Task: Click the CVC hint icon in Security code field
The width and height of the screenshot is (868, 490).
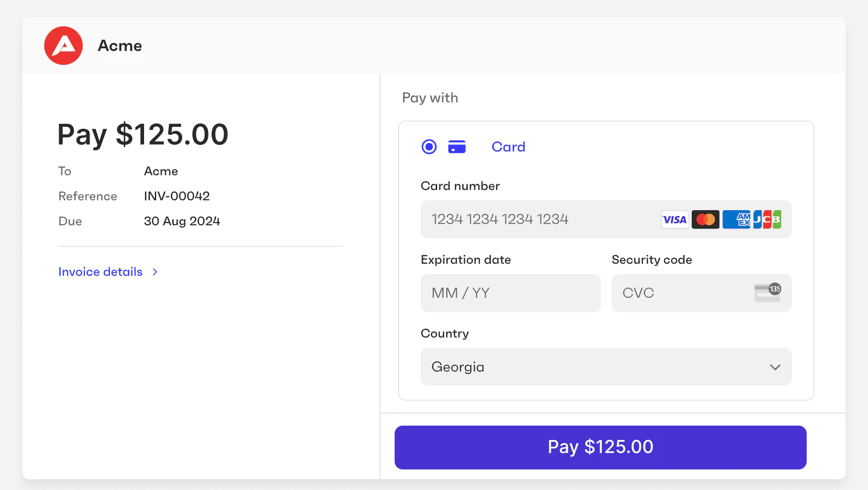Action: coord(768,293)
